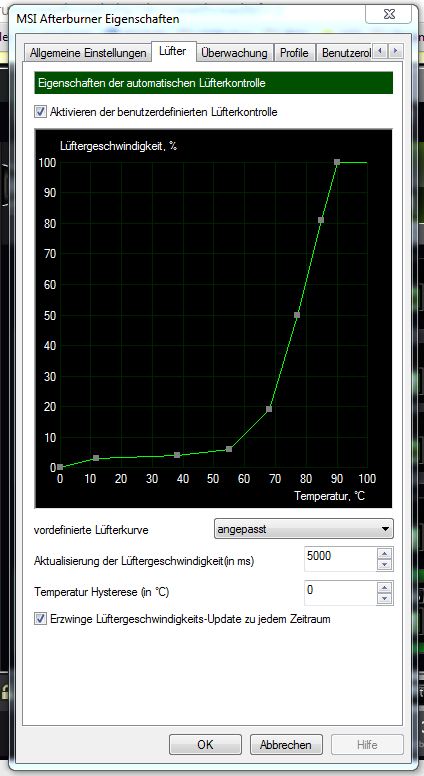424x776 pixels.
Task: Select the curve point at 55°C
Action: (x=229, y=449)
